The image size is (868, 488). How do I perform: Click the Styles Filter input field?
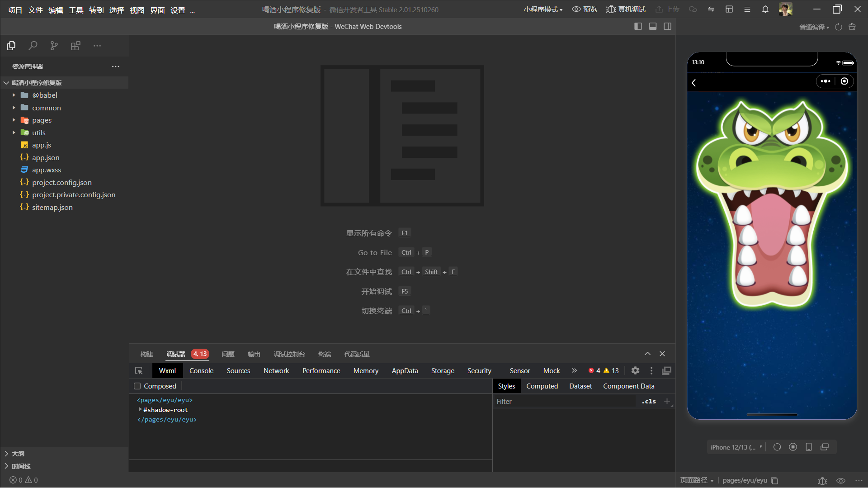565,402
